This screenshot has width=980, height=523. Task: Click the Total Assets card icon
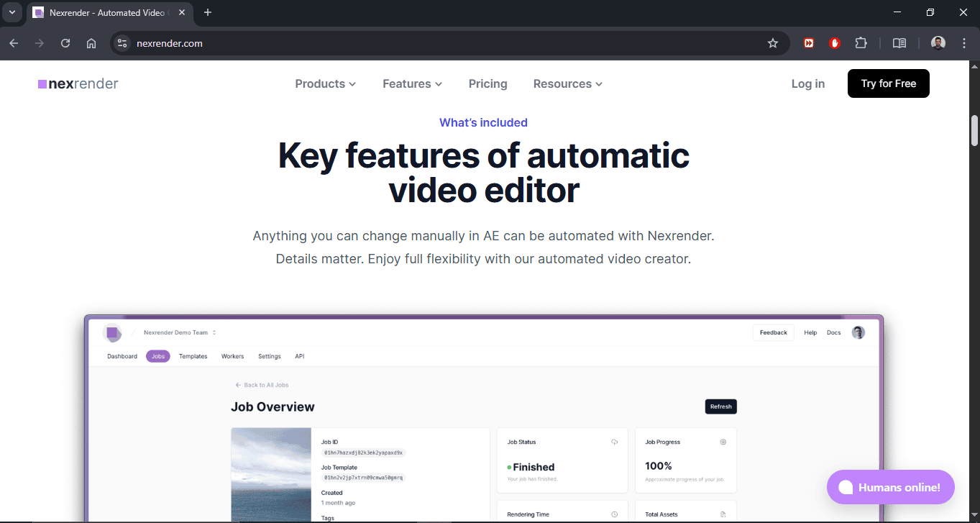tap(723, 514)
